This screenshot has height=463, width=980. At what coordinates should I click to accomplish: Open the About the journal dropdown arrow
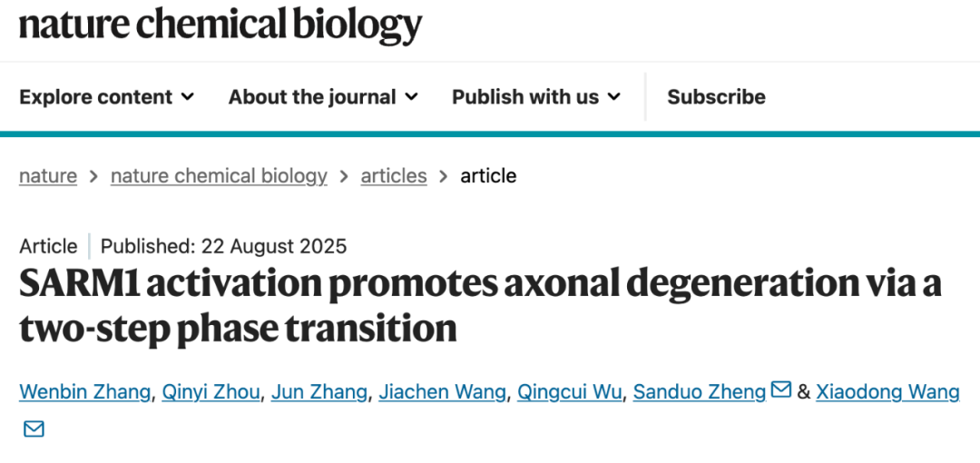[411, 96]
